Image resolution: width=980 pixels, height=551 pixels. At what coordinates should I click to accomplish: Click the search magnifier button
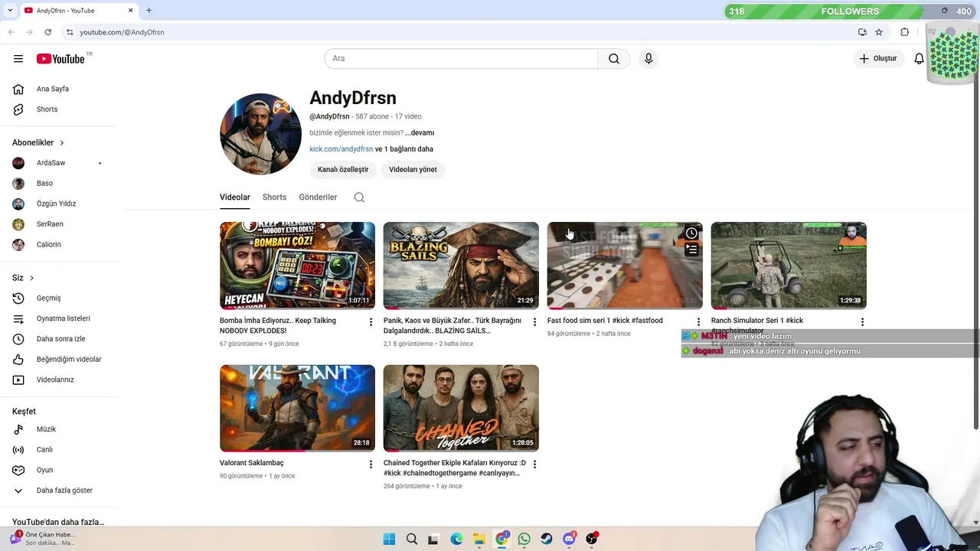pyautogui.click(x=614, y=59)
